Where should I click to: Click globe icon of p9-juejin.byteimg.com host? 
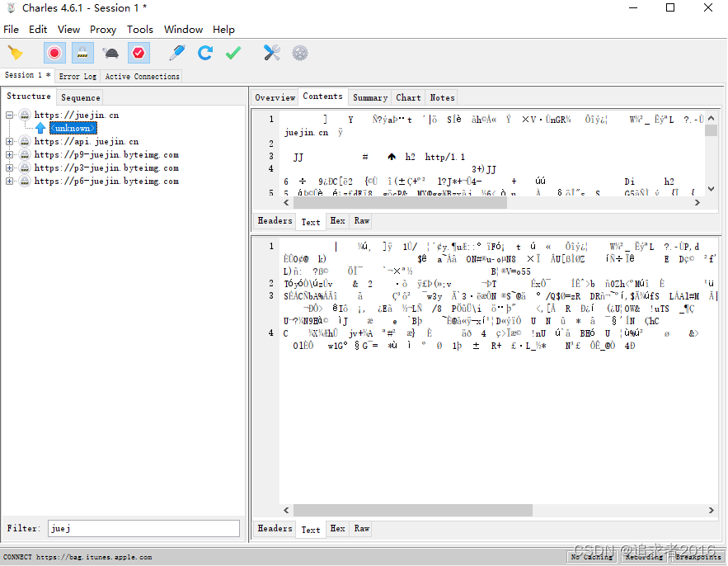click(x=25, y=154)
